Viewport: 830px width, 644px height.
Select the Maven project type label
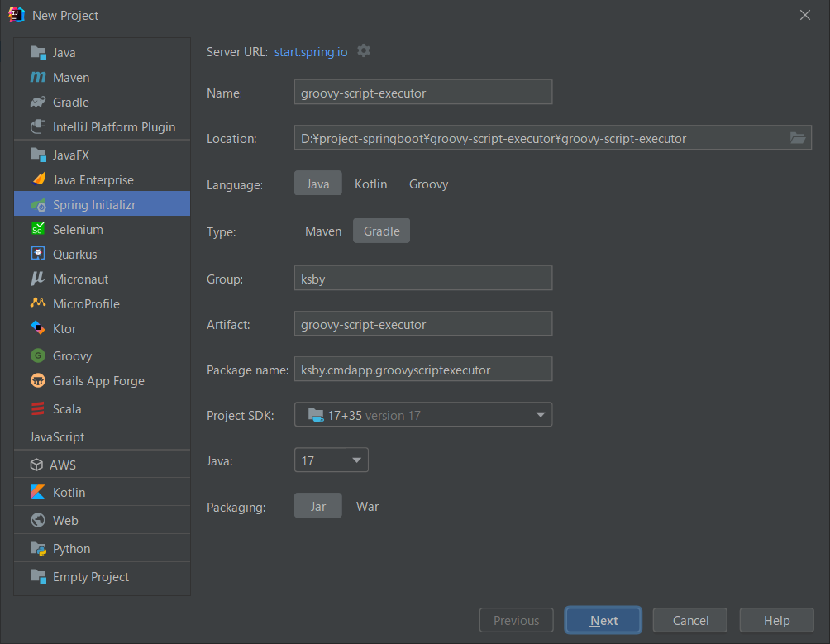[x=71, y=77]
